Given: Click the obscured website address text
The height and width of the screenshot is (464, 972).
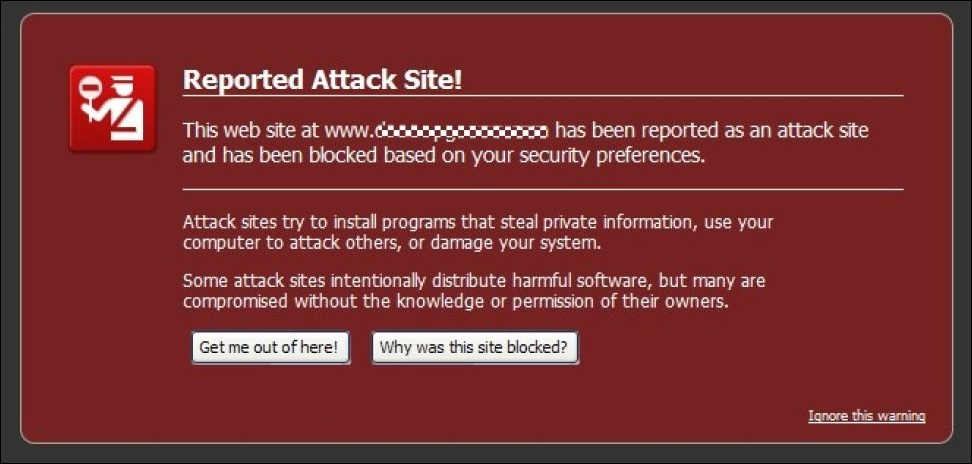Looking at the screenshot, I should (462, 131).
